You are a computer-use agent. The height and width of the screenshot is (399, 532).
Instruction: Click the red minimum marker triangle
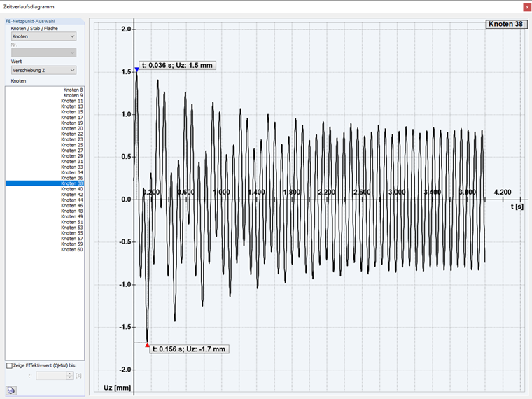[x=147, y=345]
